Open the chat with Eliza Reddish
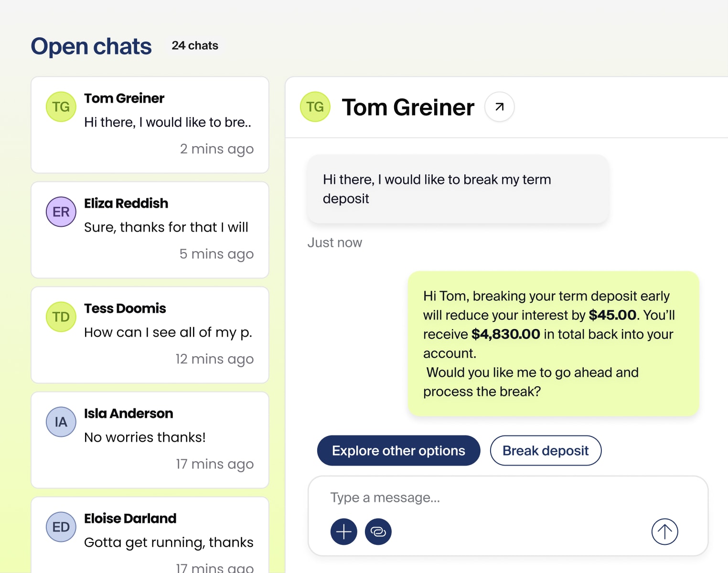This screenshot has width=728, height=573. (150, 230)
